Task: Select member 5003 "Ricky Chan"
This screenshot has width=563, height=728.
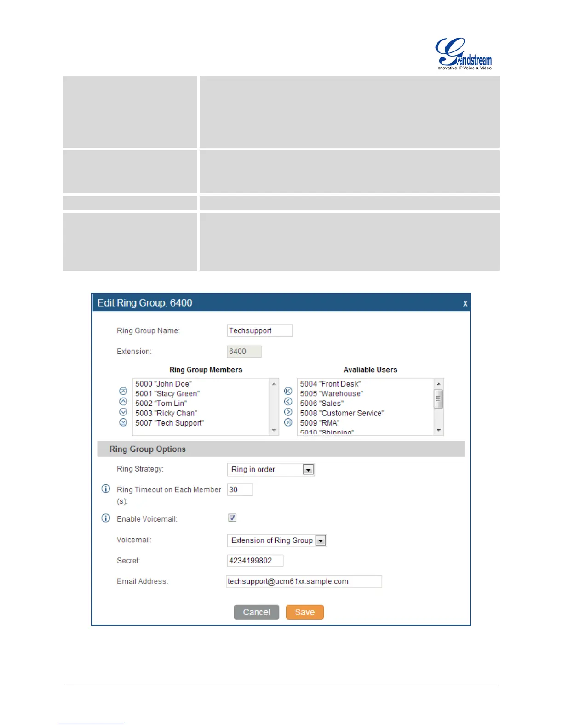Action: coord(166,413)
